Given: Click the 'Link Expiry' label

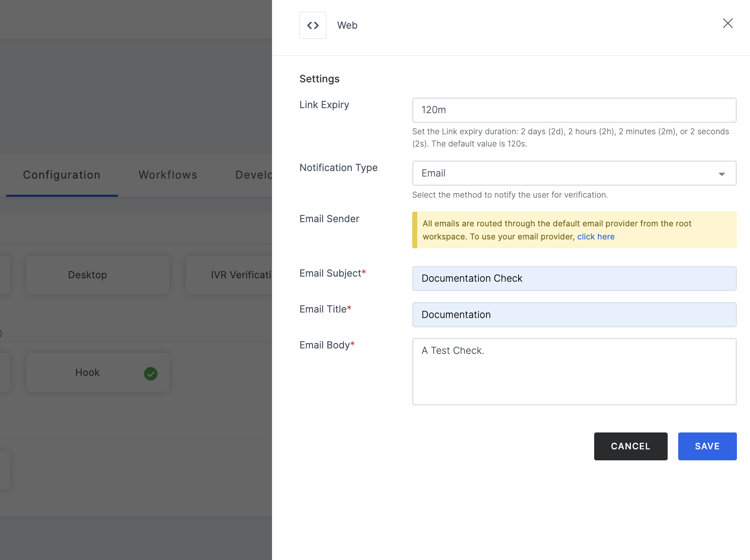Looking at the screenshot, I should click(324, 105).
